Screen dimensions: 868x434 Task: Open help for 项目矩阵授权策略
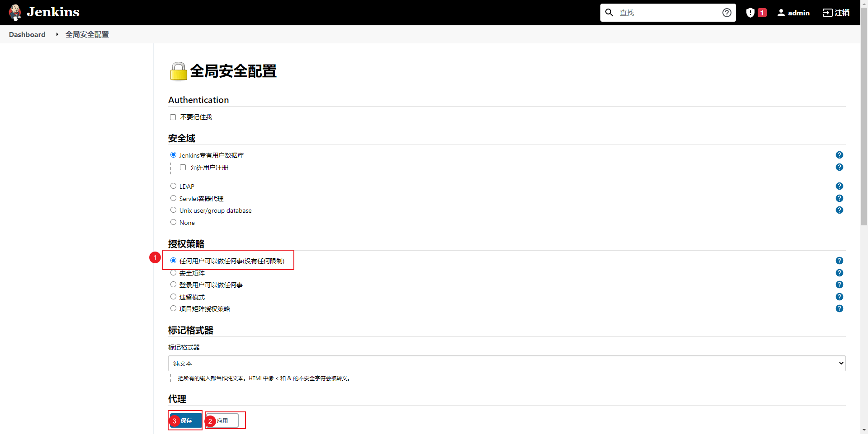point(840,308)
